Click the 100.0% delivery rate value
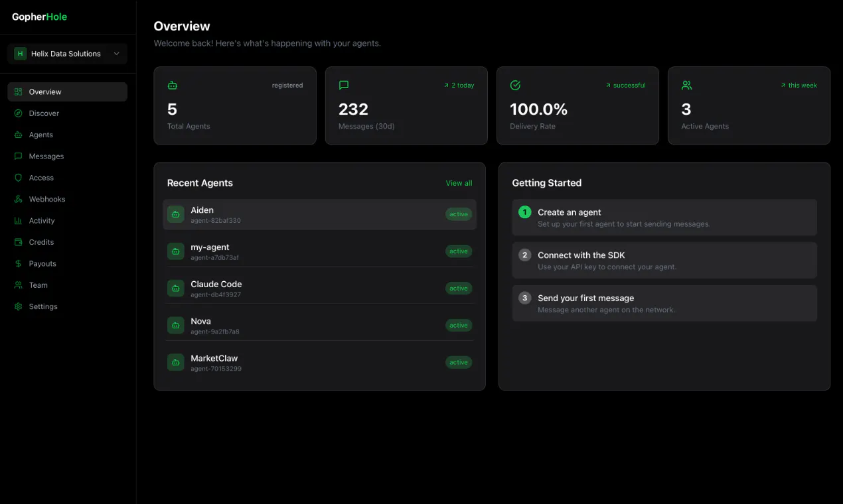Screen dimensions: 843x504 (539, 109)
